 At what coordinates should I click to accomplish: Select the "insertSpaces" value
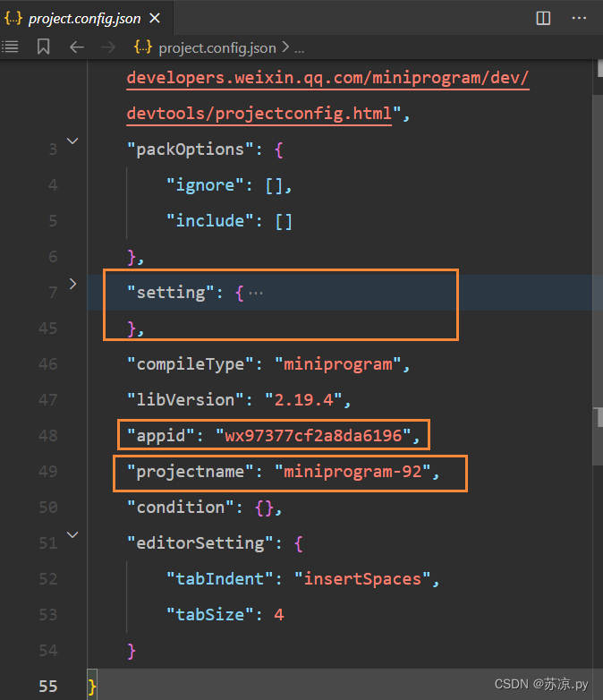point(362,579)
